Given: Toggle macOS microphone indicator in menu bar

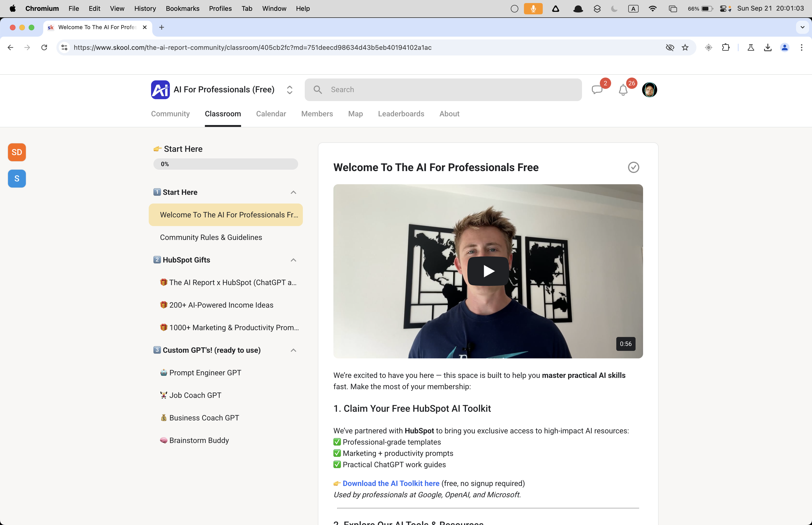Looking at the screenshot, I should (x=533, y=8).
